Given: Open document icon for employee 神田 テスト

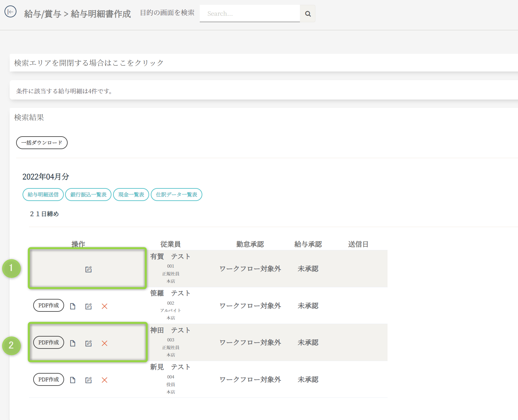Looking at the screenshot, I should click(73, 343).
